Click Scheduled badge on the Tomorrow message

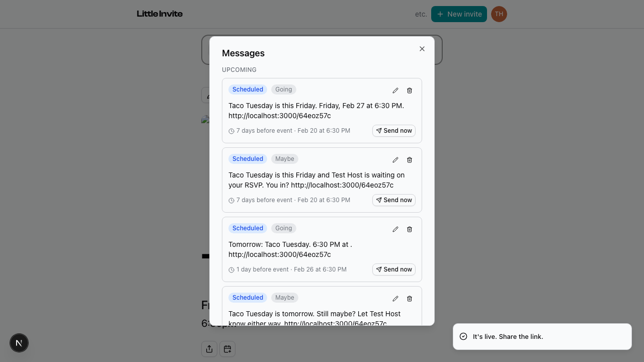pyautogui.click(x=248, y=228)
